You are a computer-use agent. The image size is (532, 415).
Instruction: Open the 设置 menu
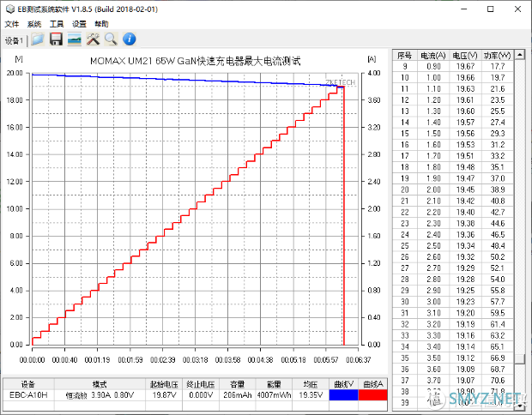point(79,24)
